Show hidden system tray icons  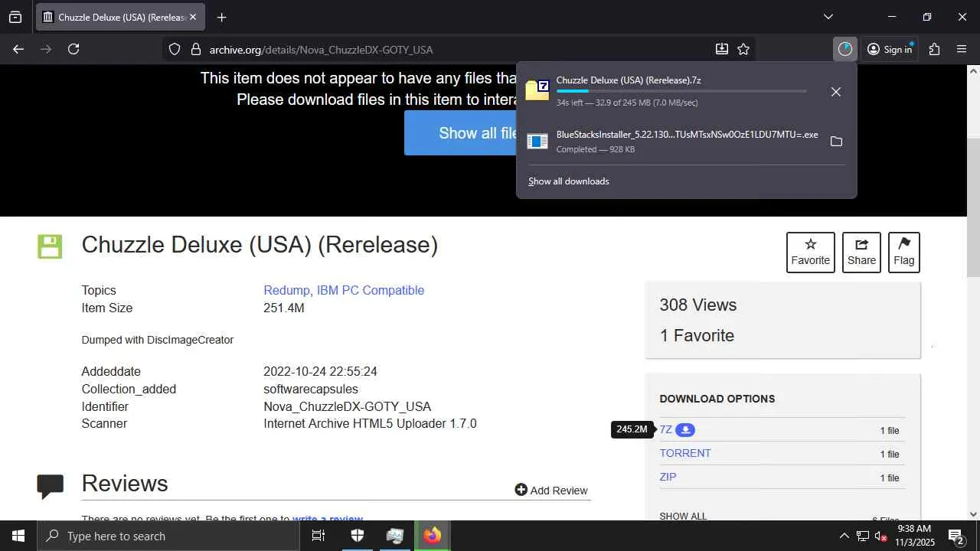point(844,536)
